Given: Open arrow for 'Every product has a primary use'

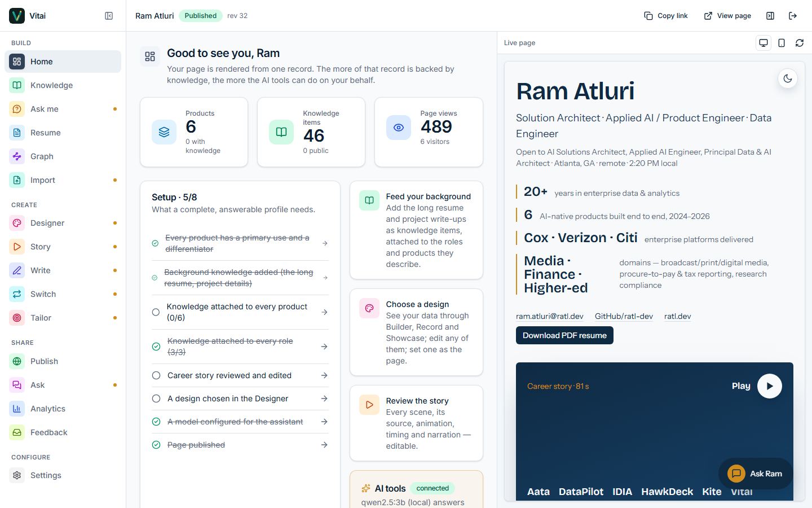Looking at the screenshot, I should click(325, 243).
